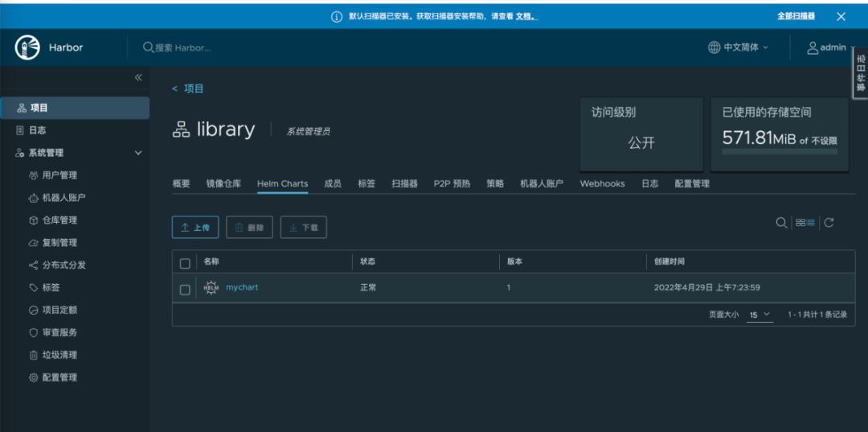The height and width of the screenshot is (432, 868).
Task: Open the 策略 tab
Action: point(495,184)
